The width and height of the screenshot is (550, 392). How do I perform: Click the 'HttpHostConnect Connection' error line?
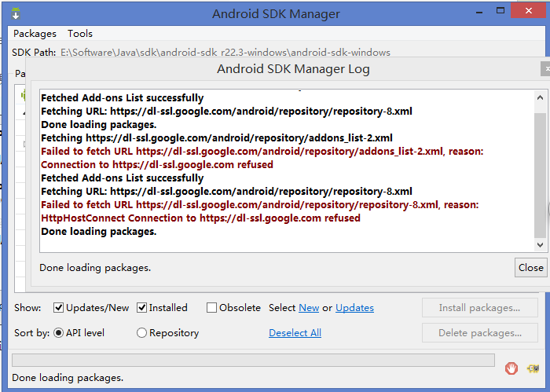point(200,218)
